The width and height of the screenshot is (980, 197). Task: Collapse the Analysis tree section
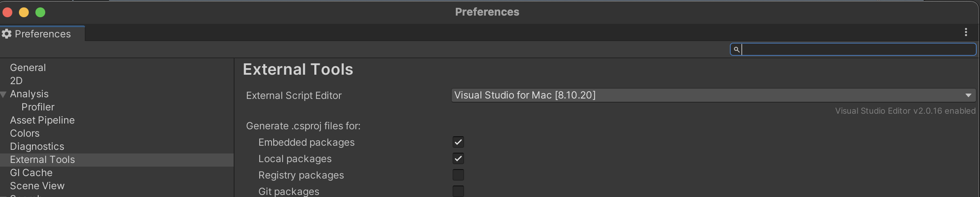(x=3, y=94)
